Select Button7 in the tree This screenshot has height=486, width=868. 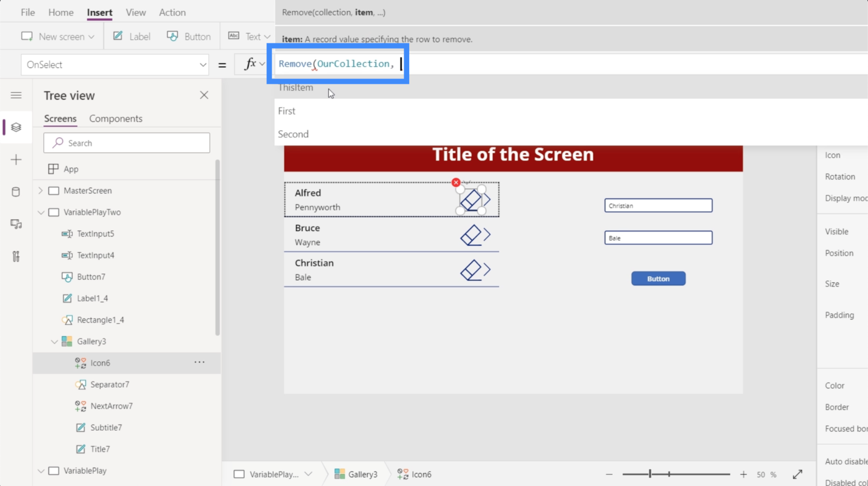pyautogui.click(x=91, y=277)
